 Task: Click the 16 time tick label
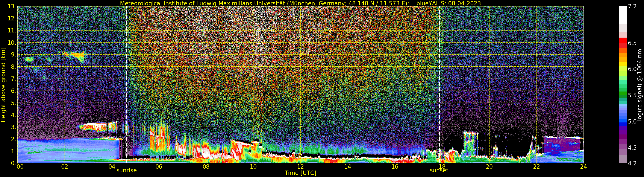click(x=395, y=167)
